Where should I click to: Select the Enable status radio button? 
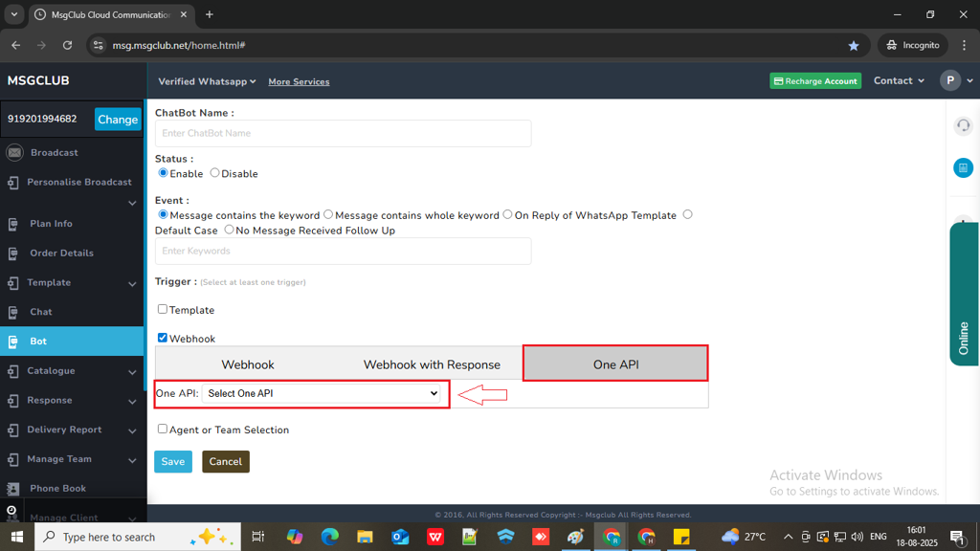point(163,172)
